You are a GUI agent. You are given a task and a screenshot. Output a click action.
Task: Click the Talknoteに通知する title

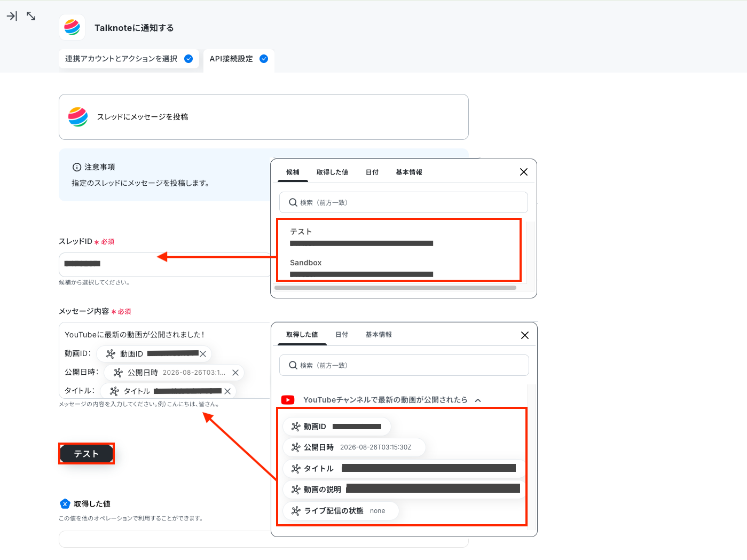click(x=134, y=28)
